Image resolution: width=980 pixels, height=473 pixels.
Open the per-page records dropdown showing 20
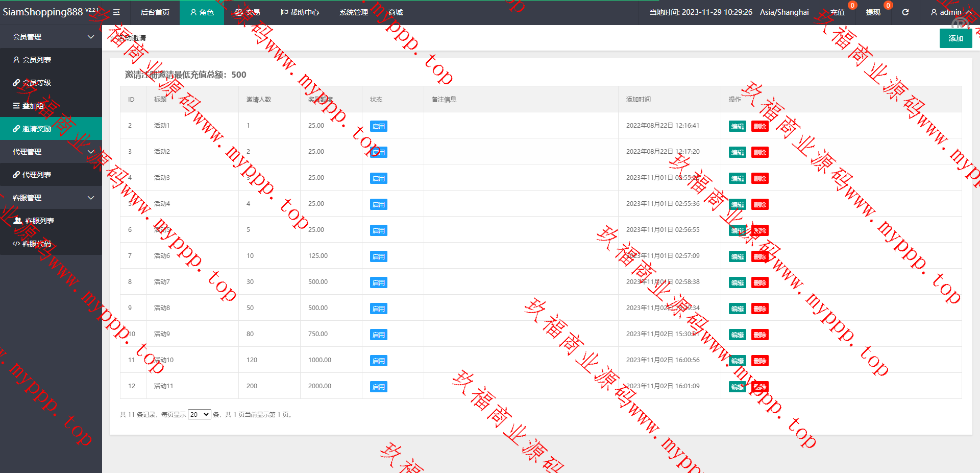(x=199, y=414)
